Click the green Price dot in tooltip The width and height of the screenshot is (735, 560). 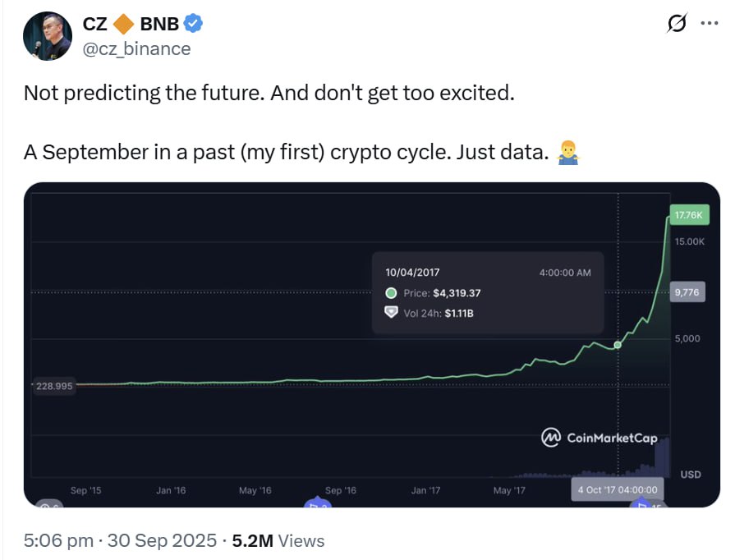pyautogui.click(x=391, y=293)
